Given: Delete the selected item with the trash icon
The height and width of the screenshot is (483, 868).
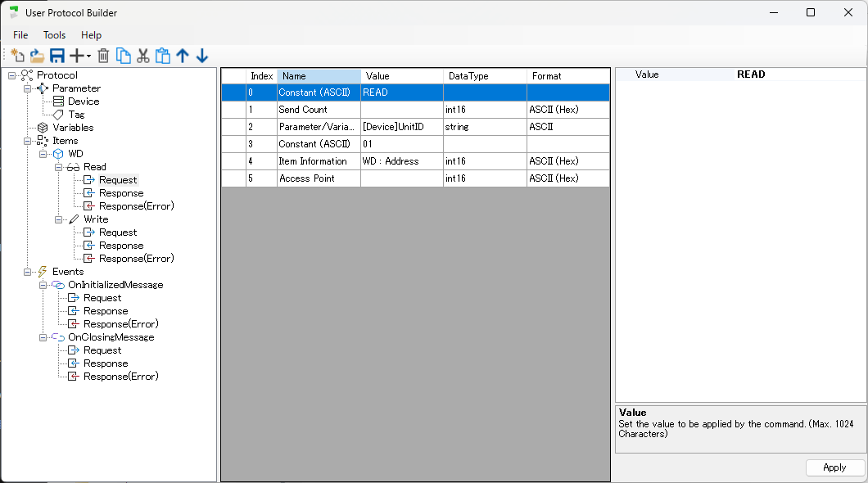Looking at the screenshot, I should pyautogui.click(x=103, y=56).
